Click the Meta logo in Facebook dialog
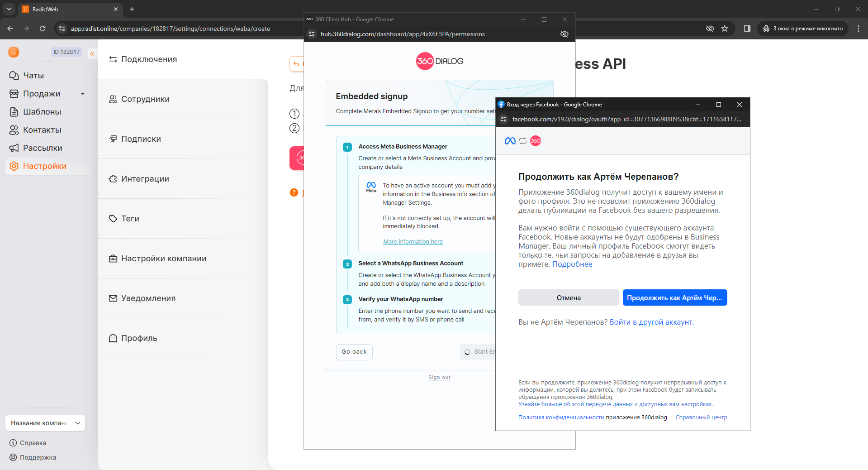This screenshot has height=470, width=868. (x=510, y=141)
